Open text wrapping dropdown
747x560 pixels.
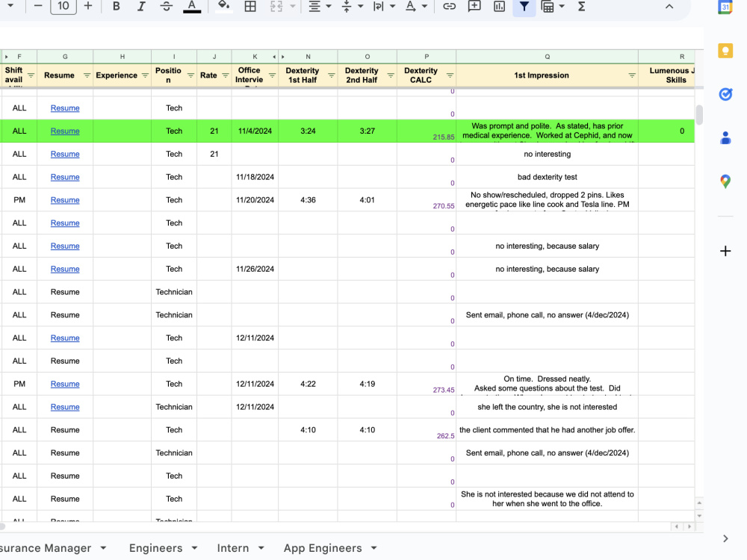point(384,6)
